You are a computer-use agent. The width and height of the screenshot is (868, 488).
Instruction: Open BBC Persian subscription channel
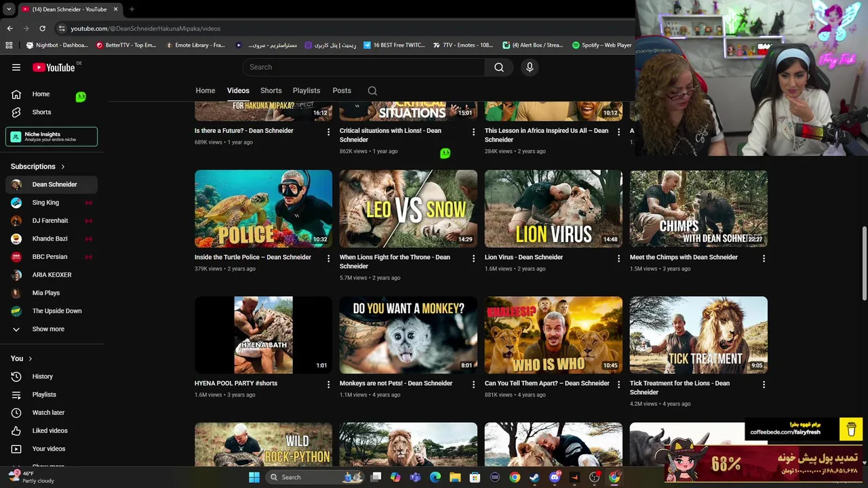pyautogui.click(x=52, y=257)
